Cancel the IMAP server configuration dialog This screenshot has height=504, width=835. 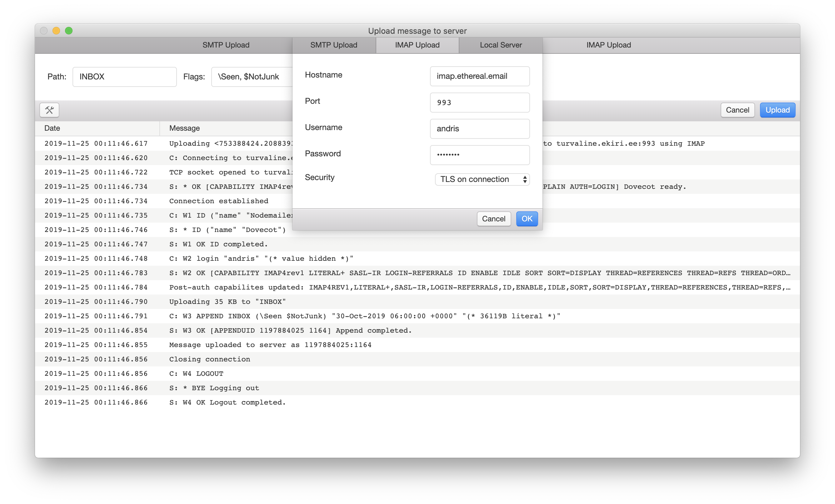pyautogui.click(x=494, y=219)
